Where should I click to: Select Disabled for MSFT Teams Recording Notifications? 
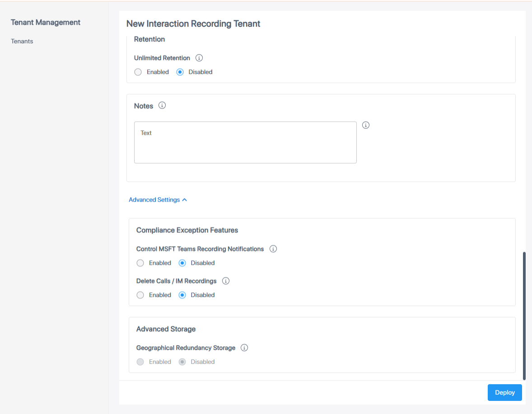tap(182, 263)
